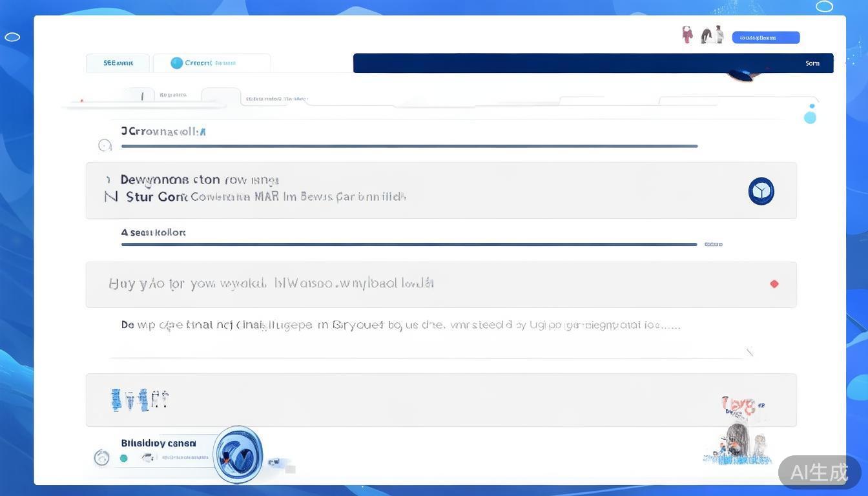
Task: Switch to the SEEanst tab
Action: coord(118,63)
